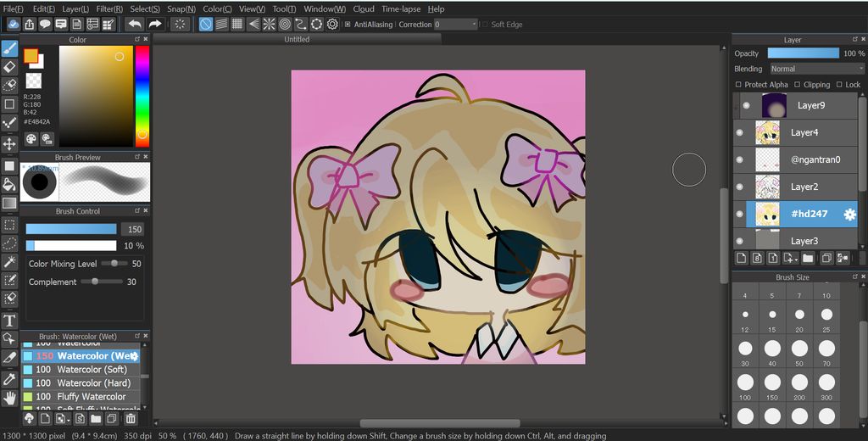Enable the crisscross grid snap
The height and width of the screenshot is (441, 868).
point(237,25)
